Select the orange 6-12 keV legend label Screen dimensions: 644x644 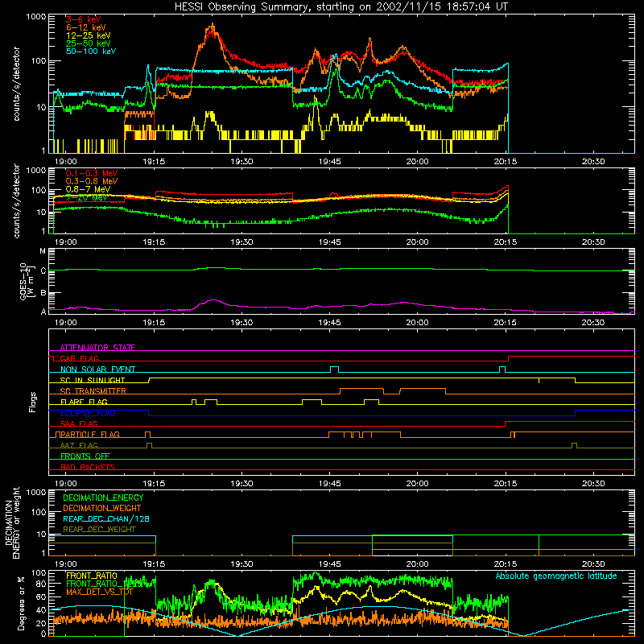(86, 27)
